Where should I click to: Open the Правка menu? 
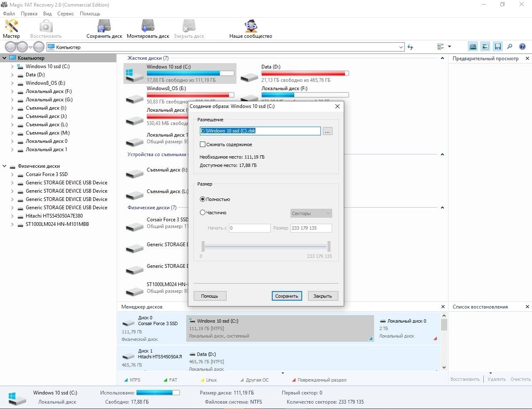(29, 14)
